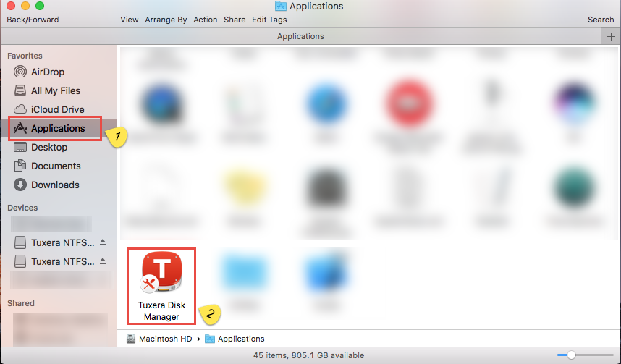Select AirDrop in the sidebar
This screenshot has height=364, width=621.
(x=48, y=72)
